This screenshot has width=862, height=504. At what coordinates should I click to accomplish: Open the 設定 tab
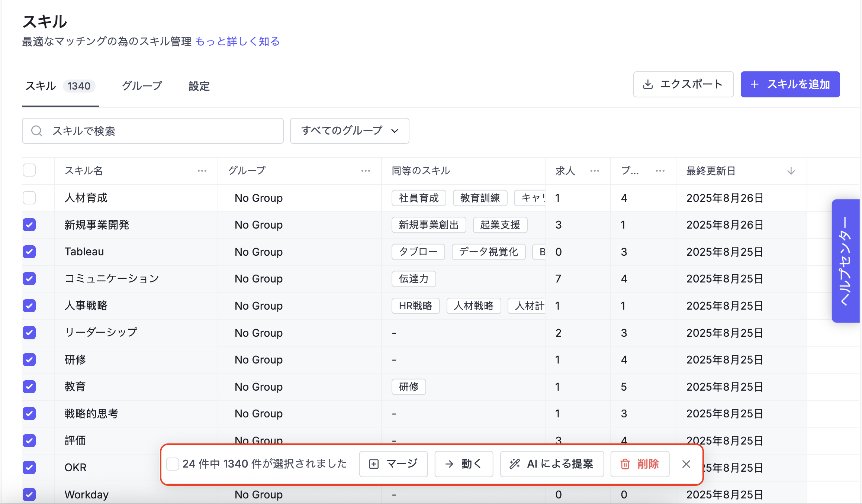199,86
